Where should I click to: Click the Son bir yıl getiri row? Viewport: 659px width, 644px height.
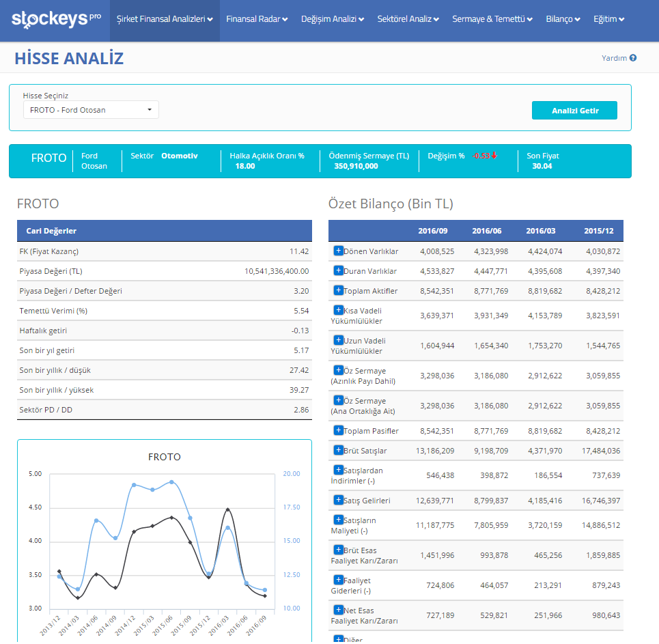pyautogui.click(x=165, y=350)
